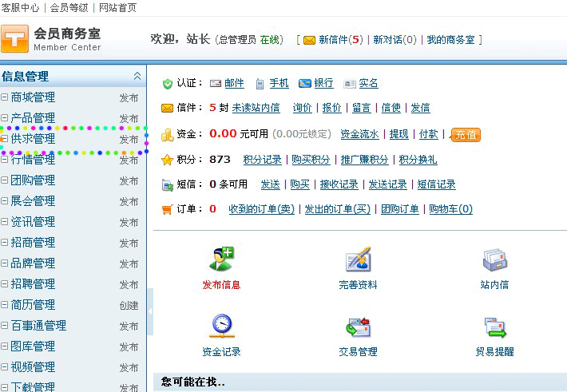The image size is (567, 392).
Task: Select 百事通管理 in the sidebar
Action: (x=38, y=326)
